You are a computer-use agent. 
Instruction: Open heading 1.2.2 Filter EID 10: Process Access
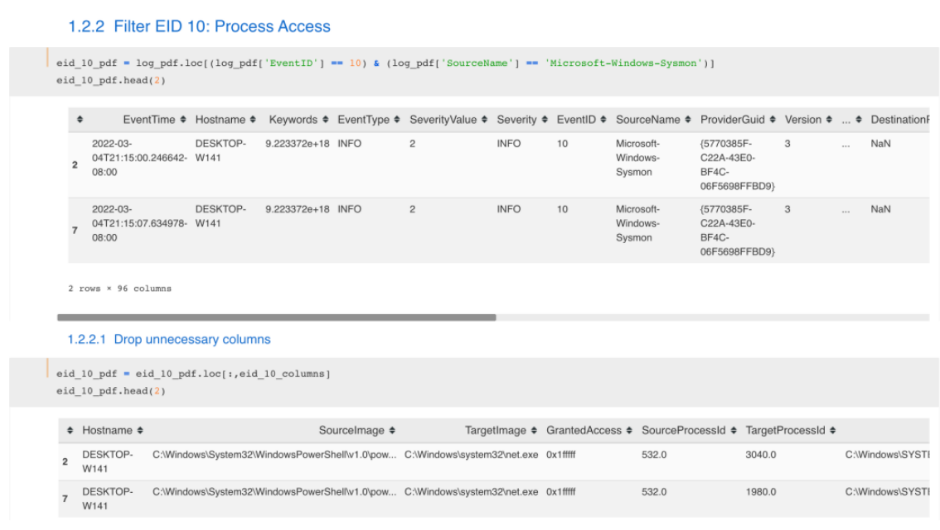(x=199, y=26)
